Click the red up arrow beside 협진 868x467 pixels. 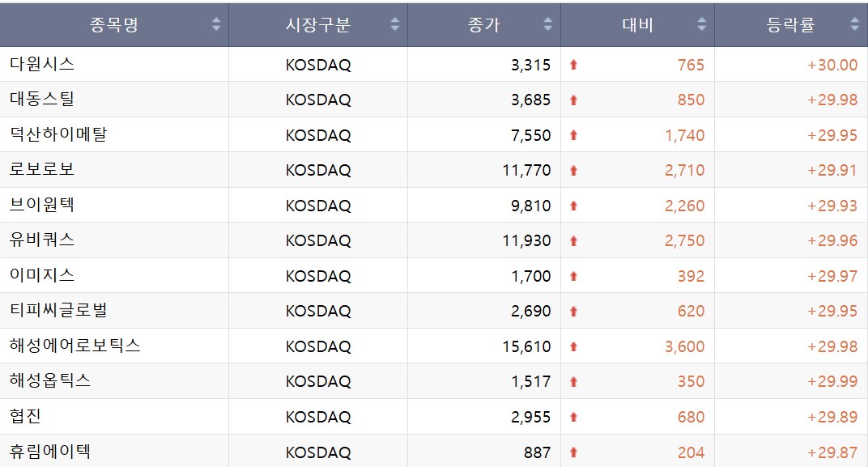click(574, 416)
